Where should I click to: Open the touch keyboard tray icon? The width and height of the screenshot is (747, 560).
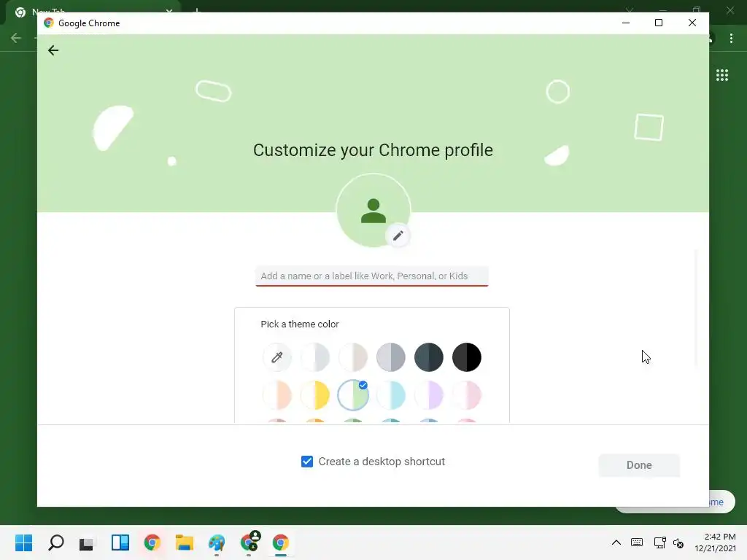point(636,542)
